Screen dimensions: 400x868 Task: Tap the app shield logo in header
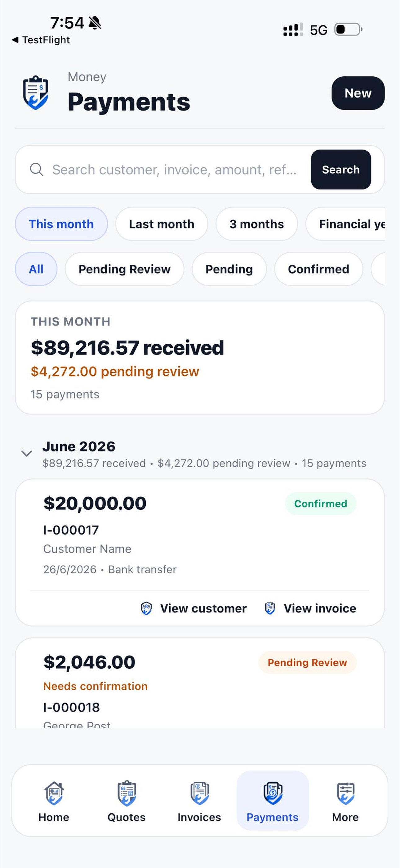(x=36, y=93)
